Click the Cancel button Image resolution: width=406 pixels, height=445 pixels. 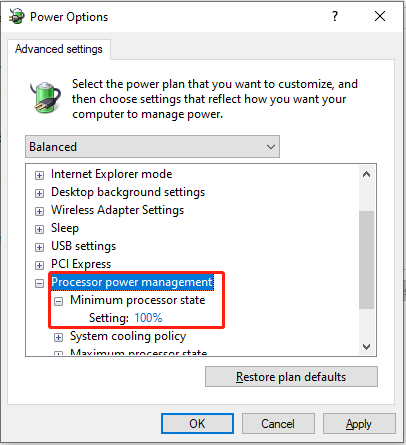point(278,424)
